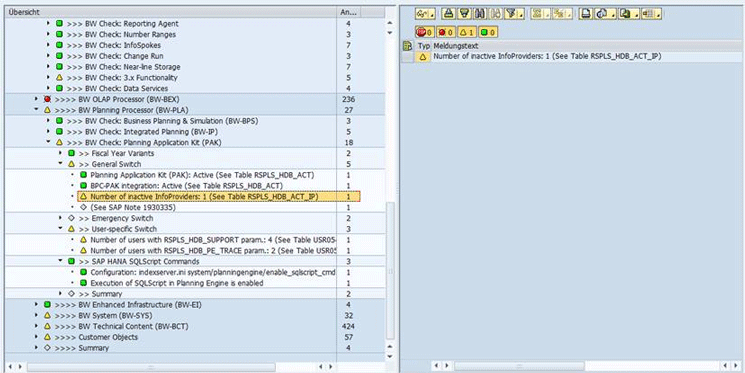Click the Set Filter funnel icon
The image size is (745, 373).
[511, 14]
